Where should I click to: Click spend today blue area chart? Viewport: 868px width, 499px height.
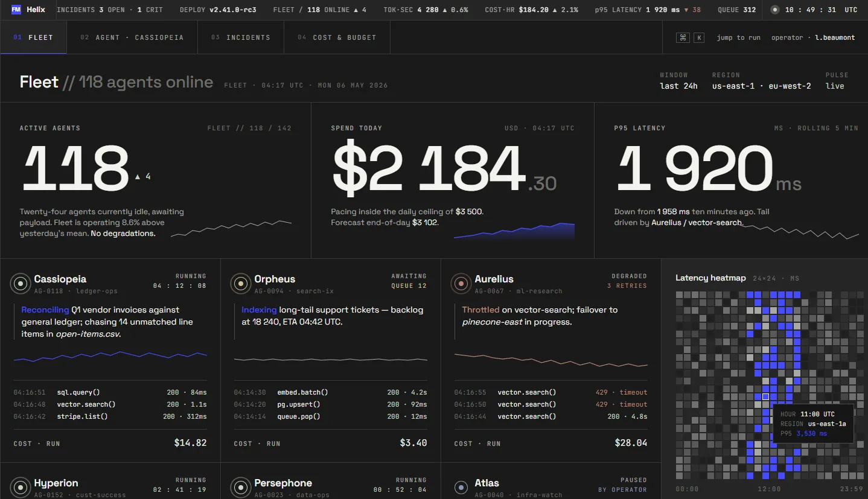pos(514,231)
